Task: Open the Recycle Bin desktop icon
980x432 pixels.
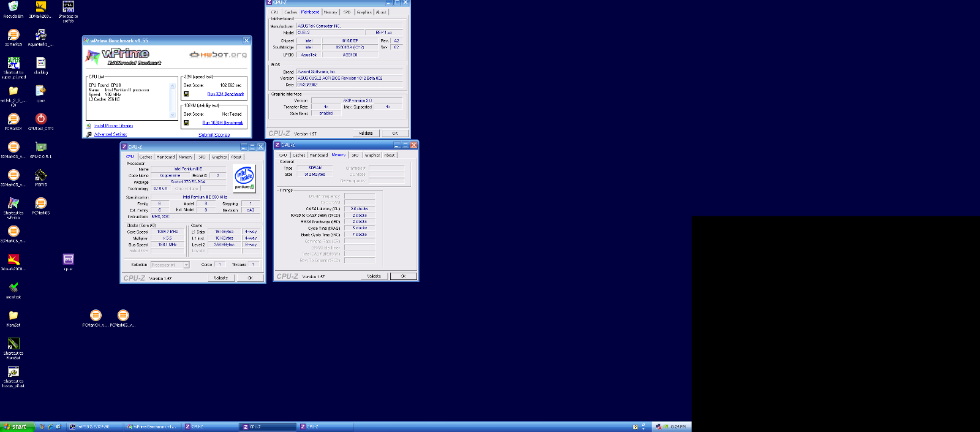Action: click(x=13, y=9)
